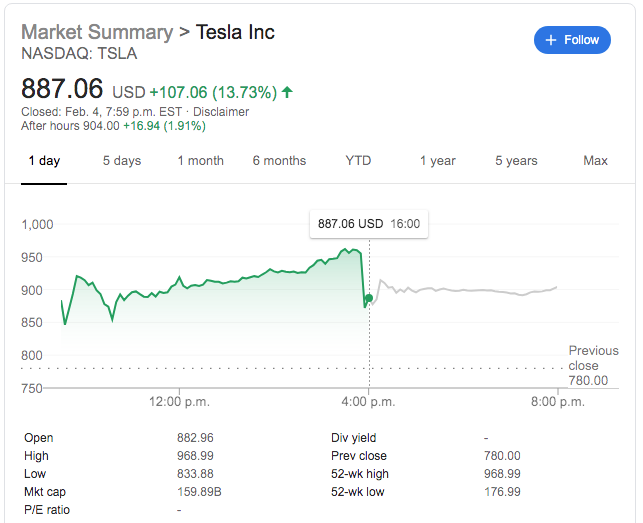Show the 6 months chart
This screenshot has width=643, height=523.
(279, 161)
